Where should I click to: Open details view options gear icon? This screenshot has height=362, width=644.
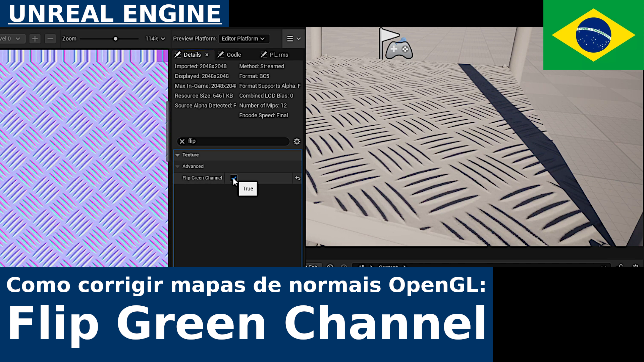click(297, 141)
